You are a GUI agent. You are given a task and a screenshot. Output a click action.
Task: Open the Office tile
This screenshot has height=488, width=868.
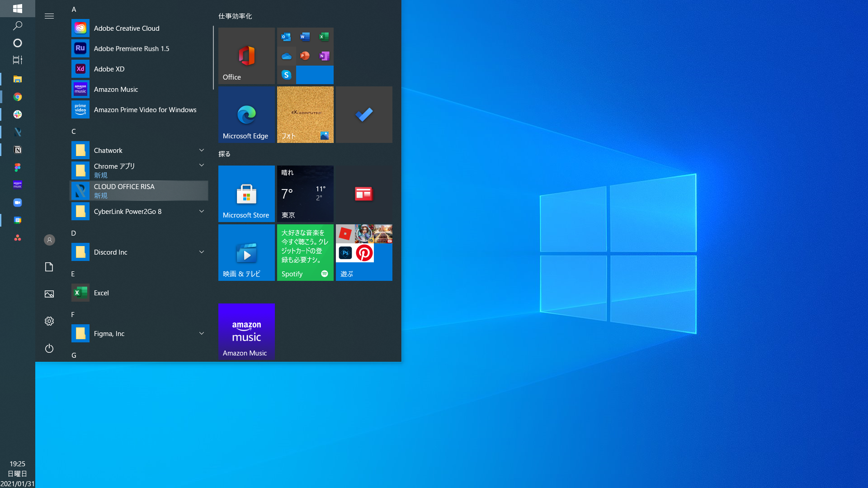(246, 56)
